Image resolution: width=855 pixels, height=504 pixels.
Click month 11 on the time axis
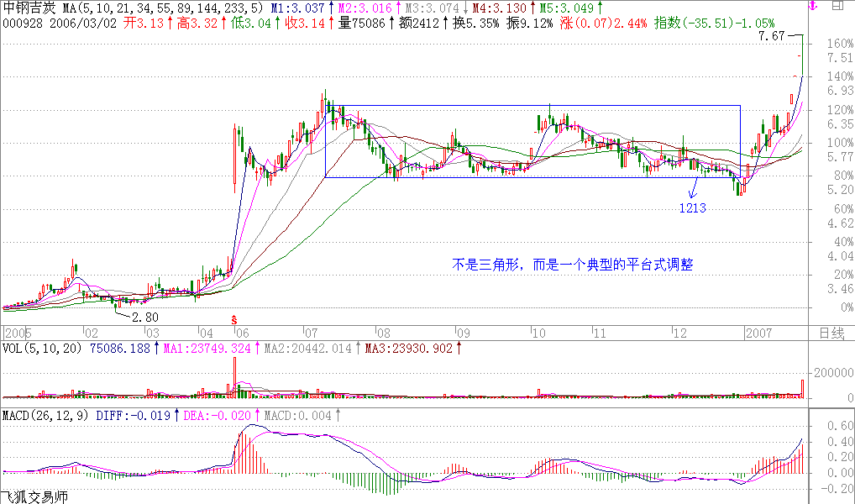600,333
